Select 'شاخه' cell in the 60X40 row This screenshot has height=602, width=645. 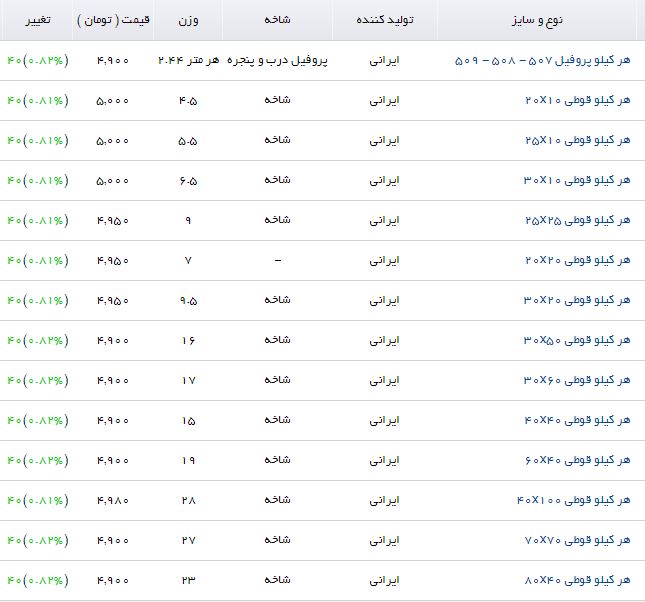click(277, 460)
